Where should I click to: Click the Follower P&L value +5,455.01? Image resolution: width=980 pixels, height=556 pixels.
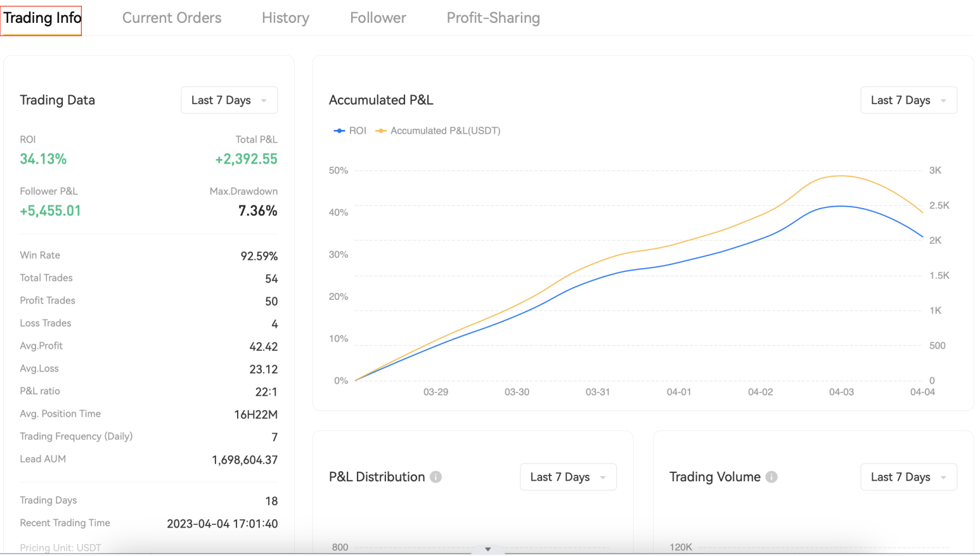pos(50,211)
